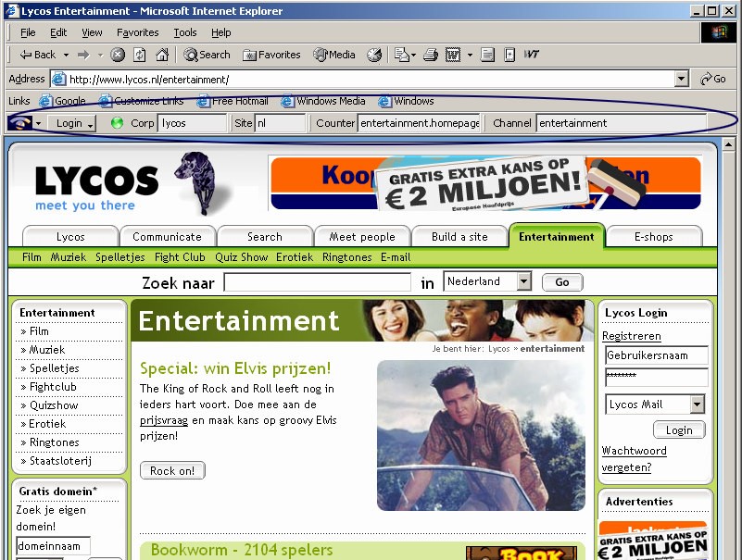This screenshot has width=742, height=560.
Task: Expand the Address bar dropdown
Action: pos(681,79)
